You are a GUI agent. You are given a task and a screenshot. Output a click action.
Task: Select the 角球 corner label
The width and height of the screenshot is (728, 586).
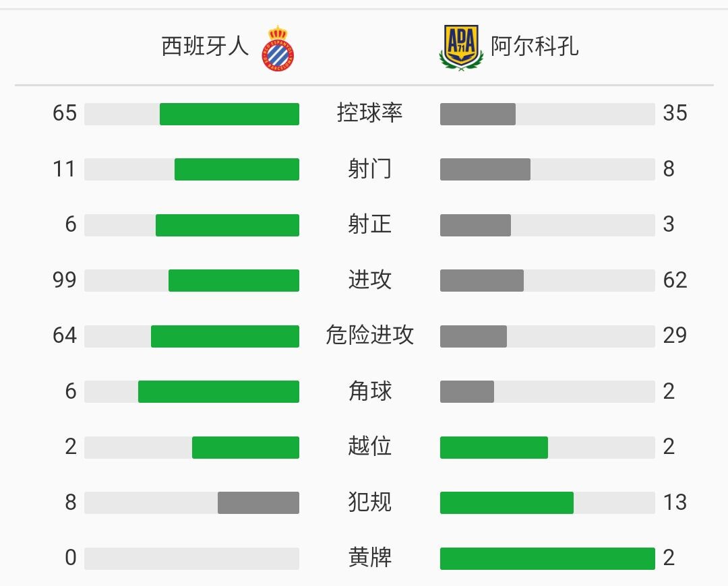coord(369,391)
